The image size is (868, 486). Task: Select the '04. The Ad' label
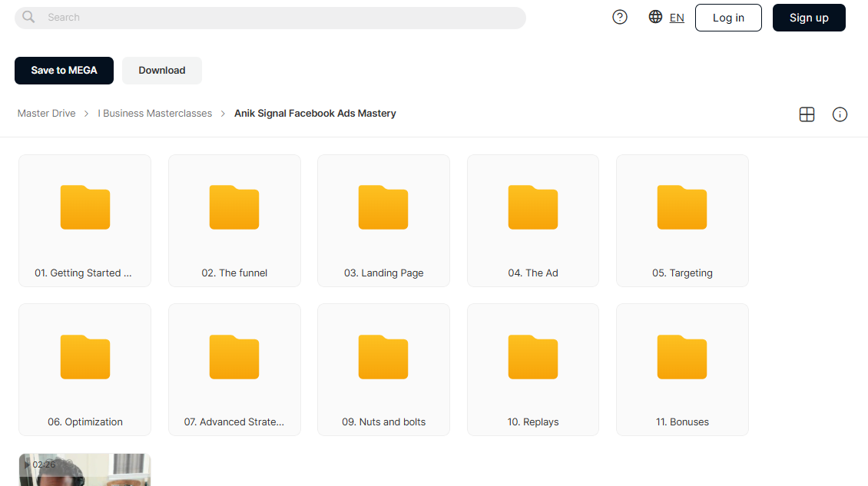533,273
